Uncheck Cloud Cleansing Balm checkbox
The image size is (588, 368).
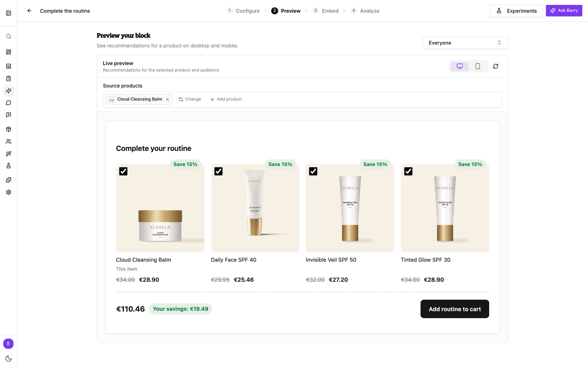(x=123, y=171)
